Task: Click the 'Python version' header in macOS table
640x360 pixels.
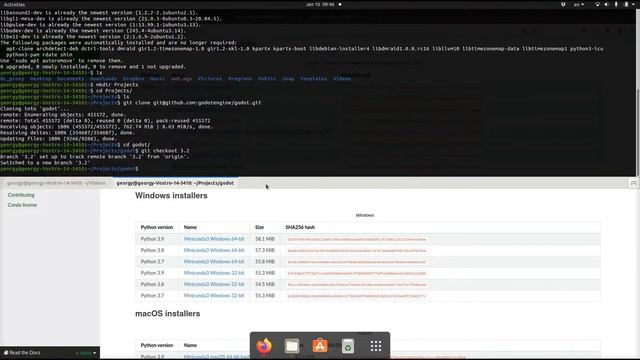Action: tap(157, 345)
